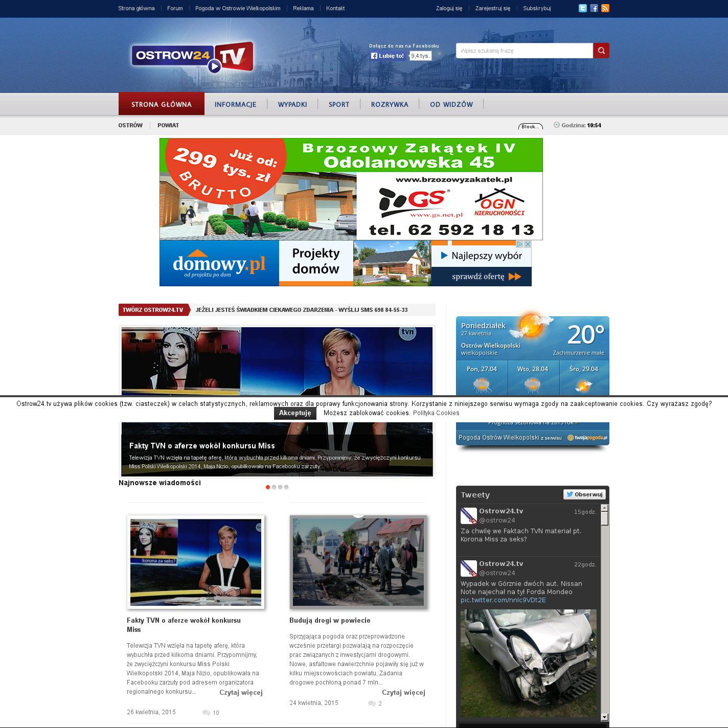
Task: Accept cookies with Akceptuję button
Action: click(x=295, y=413)
